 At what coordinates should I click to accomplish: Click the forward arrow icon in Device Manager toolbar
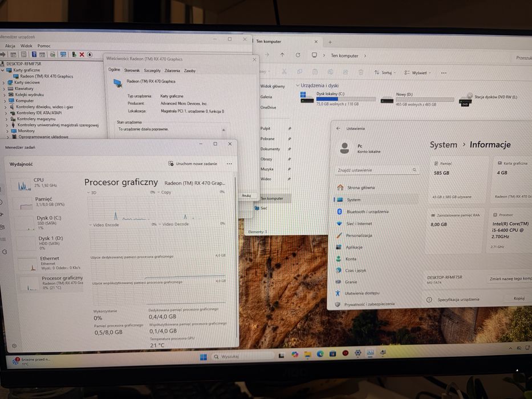[3, 54]
